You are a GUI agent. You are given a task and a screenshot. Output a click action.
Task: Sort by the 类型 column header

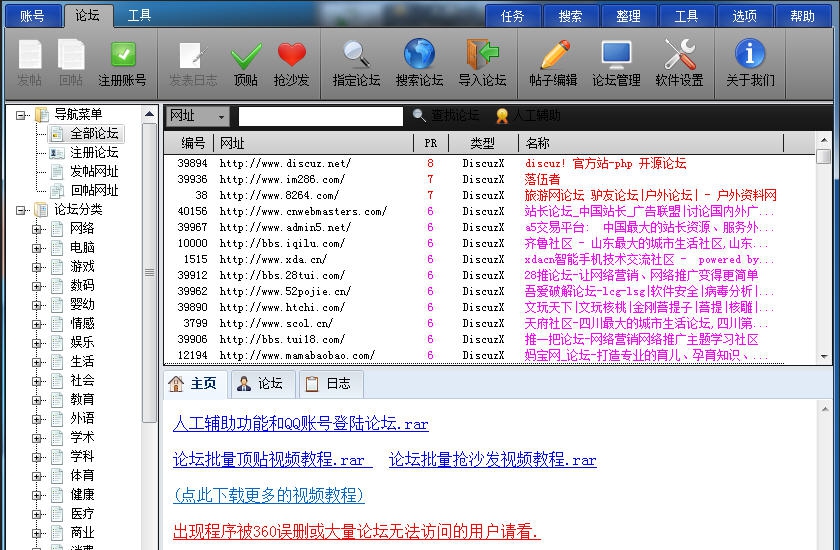tap(483, 144)
